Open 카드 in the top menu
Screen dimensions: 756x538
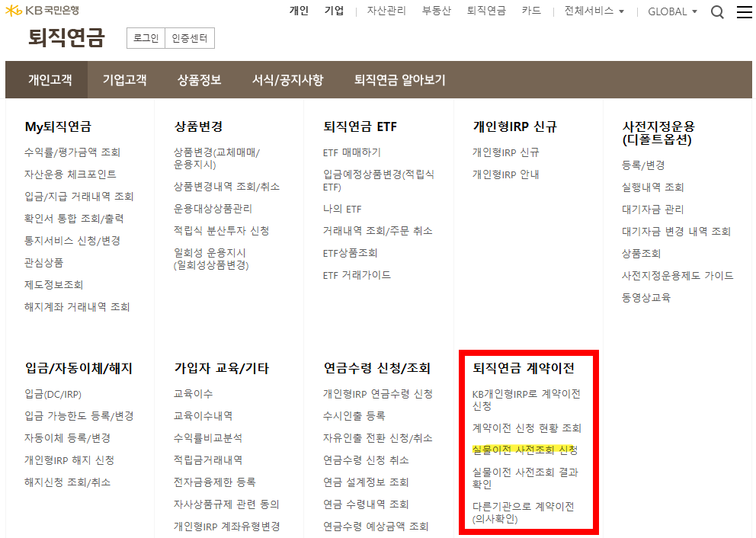coord(531,11)
